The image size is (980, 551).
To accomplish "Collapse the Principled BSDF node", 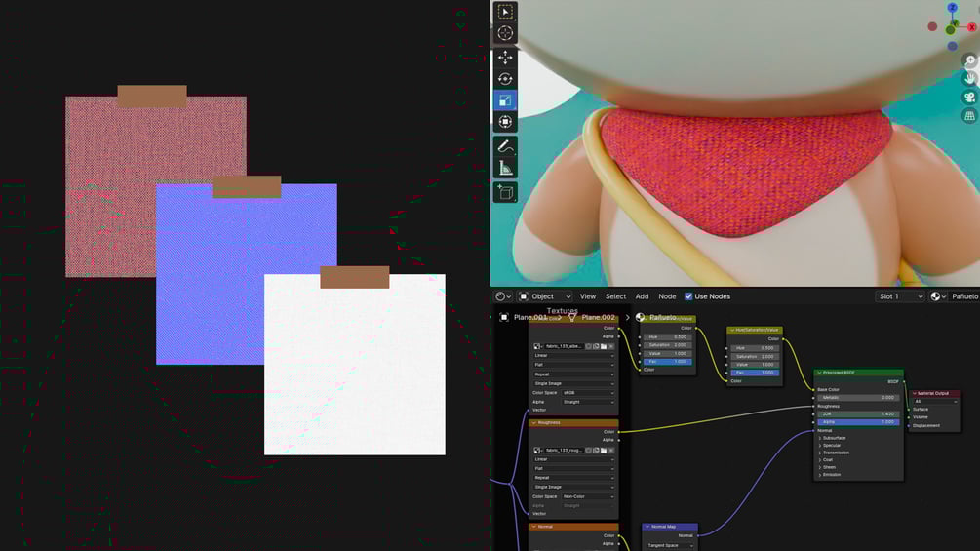I will (819, 373).
